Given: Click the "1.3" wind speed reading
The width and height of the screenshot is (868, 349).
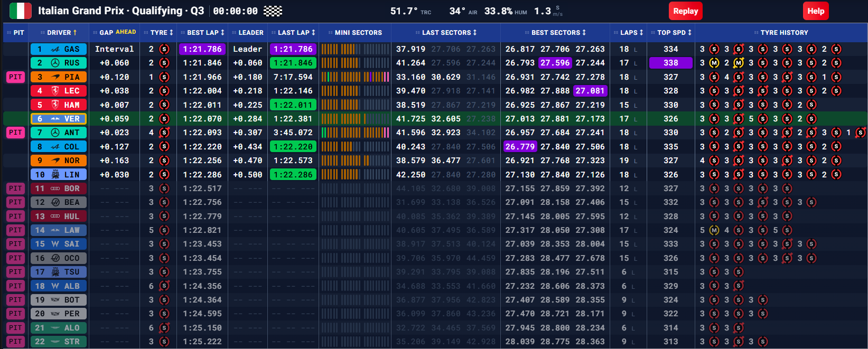Looking at the screenshot, I should click(543, 11).
